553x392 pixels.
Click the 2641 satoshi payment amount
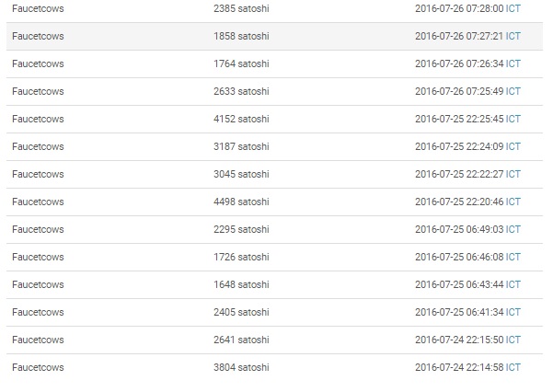point(241,340)
